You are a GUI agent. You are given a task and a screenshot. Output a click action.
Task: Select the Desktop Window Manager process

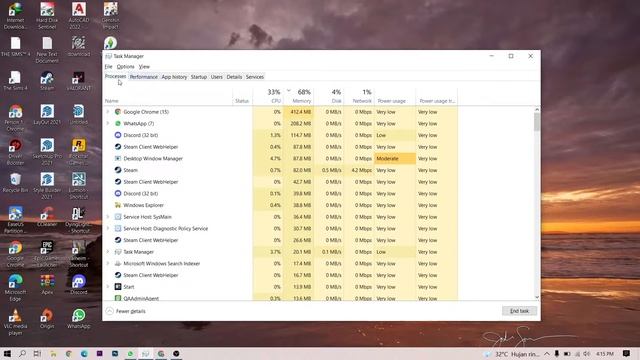coord(281,158)
